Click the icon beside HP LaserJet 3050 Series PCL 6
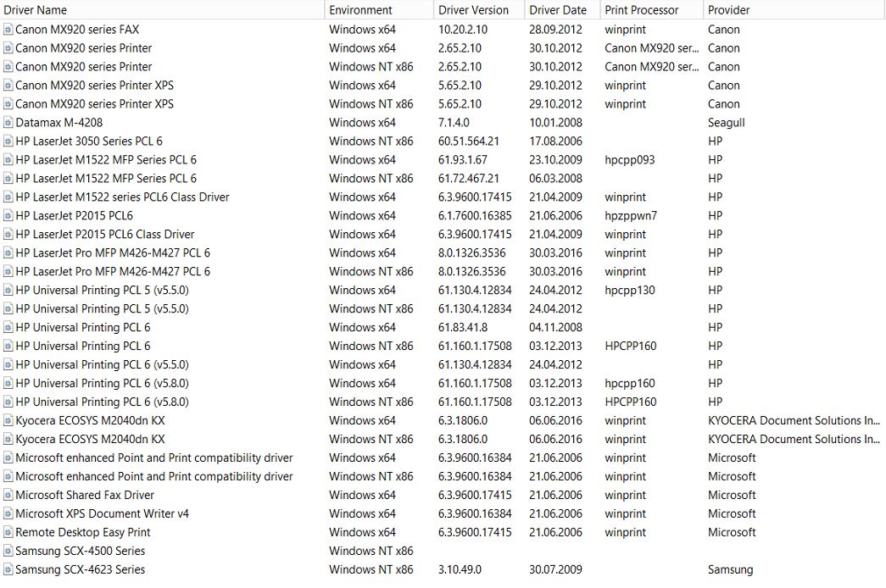Viewport: 886px width, 588px height. click(8, 141)
